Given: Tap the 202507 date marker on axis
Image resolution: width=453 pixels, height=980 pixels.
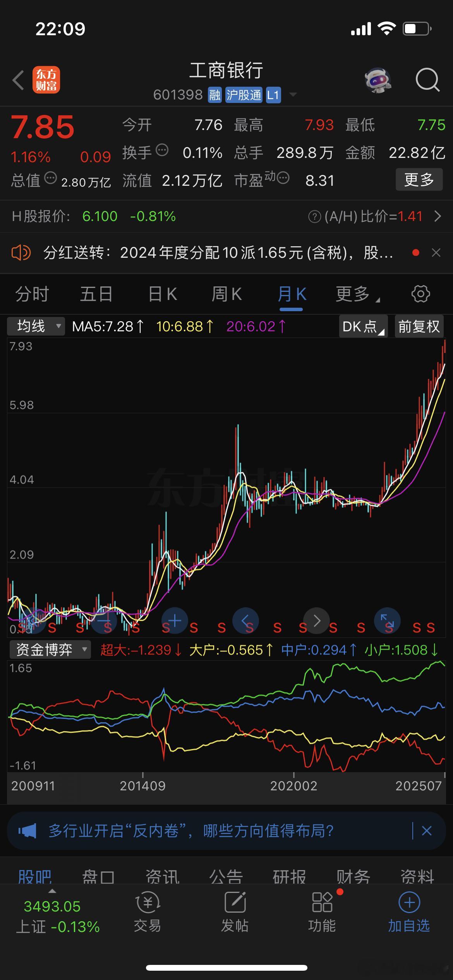Looking at the screenshot, I should (418, 786).
